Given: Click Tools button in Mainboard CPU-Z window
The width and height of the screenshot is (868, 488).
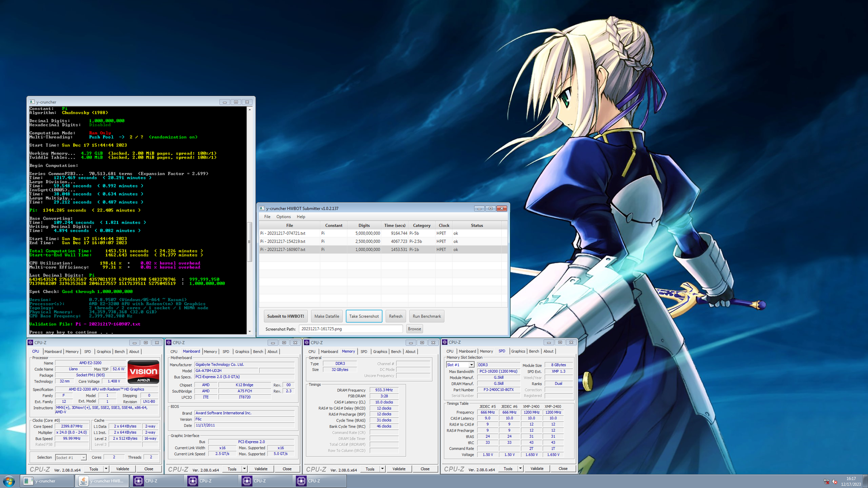Looking at the screenshot, I should (x=232, y=469).
